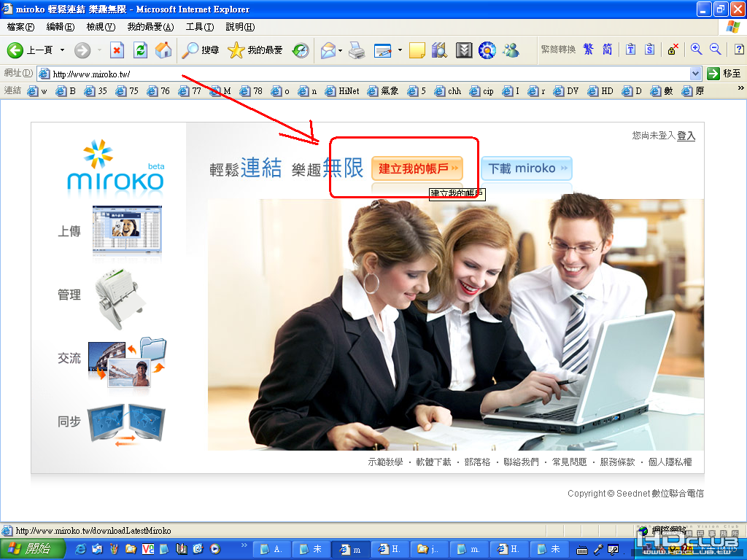Click the zoom in magnifier icon
Image resolution: width=747 pixels, height=560 pixels.
696,49
